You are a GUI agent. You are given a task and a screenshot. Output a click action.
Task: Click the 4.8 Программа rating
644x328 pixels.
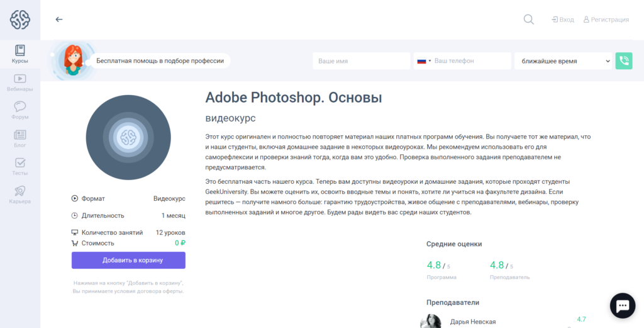pos(441,269)
